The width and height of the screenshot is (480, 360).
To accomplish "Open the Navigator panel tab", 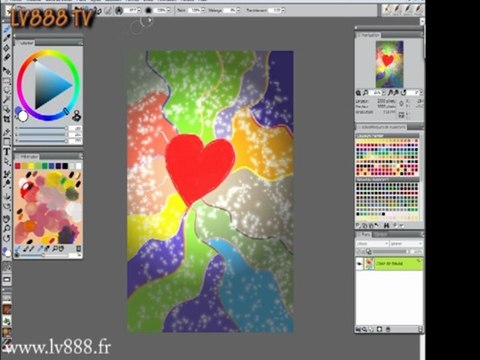I will [x=369, y=35].
